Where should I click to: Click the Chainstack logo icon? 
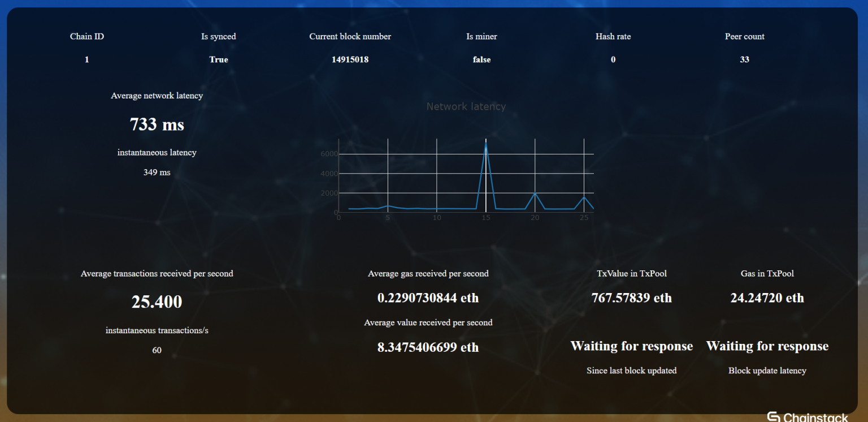773,417
